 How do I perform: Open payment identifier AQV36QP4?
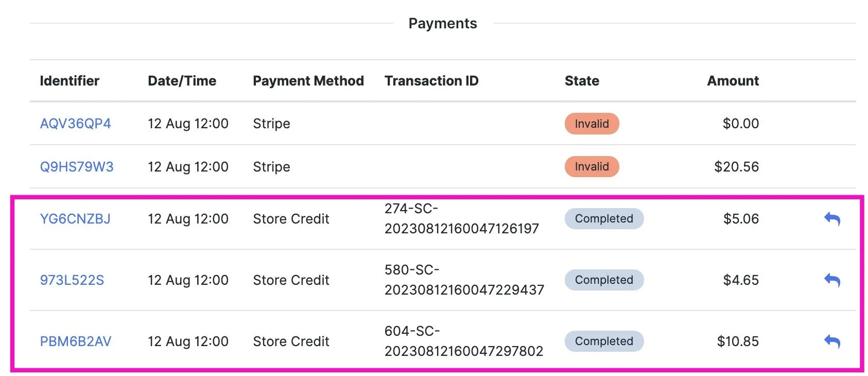75,124
